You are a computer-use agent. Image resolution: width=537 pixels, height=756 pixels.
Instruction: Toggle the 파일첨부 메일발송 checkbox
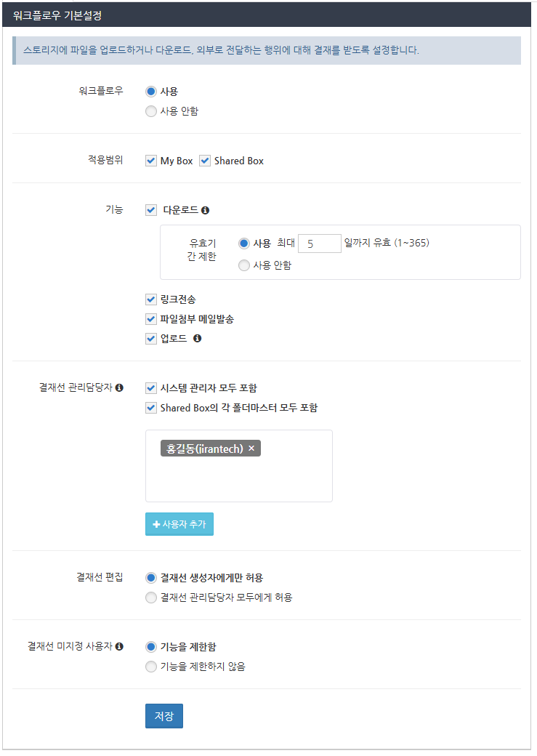pyautogui.click(x=151, y=319)
